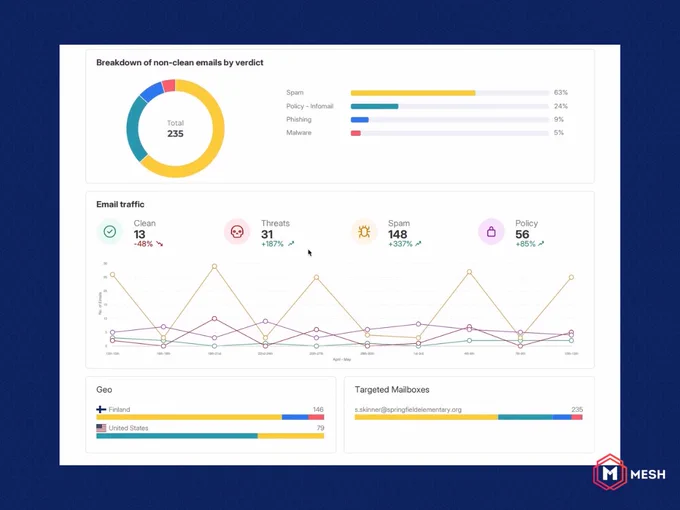
Task: Click the highest yellow peak point on the traffic chart
Action: pos(214,266)
